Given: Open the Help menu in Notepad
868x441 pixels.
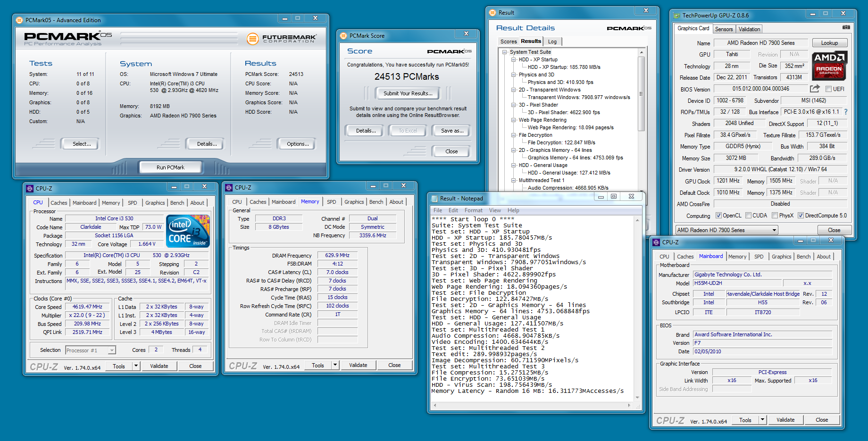Looking at the screenshot, I should pyautogui.click(x=513, y=210).
